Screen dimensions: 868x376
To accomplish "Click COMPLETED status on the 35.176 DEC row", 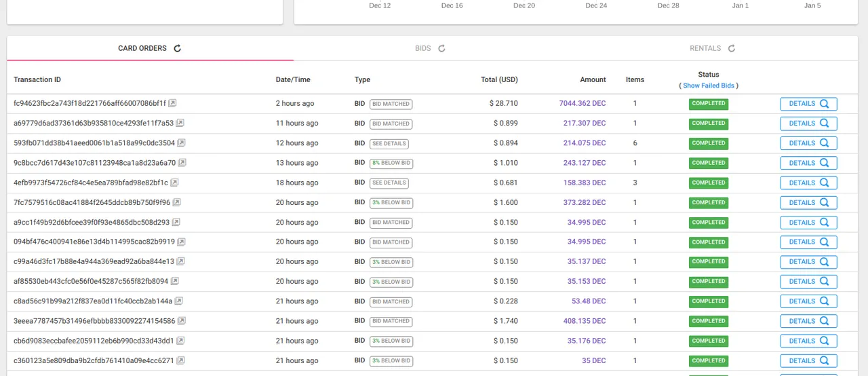I will pyautogui.click(x=709, y=341).
